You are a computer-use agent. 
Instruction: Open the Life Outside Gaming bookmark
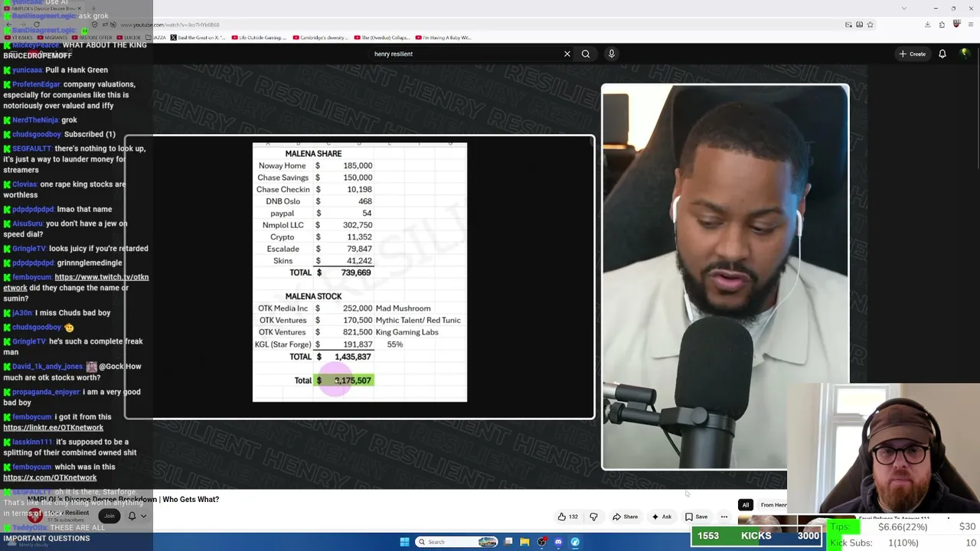259,37
